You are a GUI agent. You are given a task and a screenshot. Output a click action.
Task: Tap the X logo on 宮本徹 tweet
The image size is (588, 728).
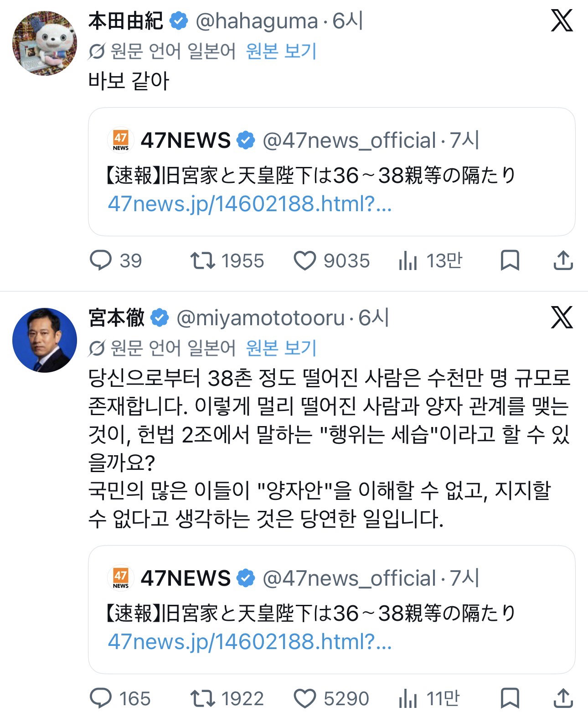pyautogui.click(x=562, y=317)
